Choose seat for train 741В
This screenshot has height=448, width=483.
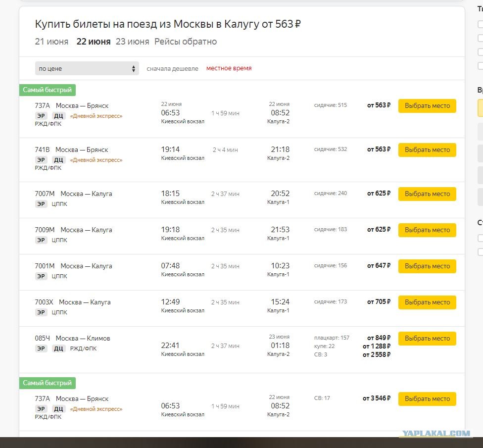pyautogui.click(x=427, y=149)
